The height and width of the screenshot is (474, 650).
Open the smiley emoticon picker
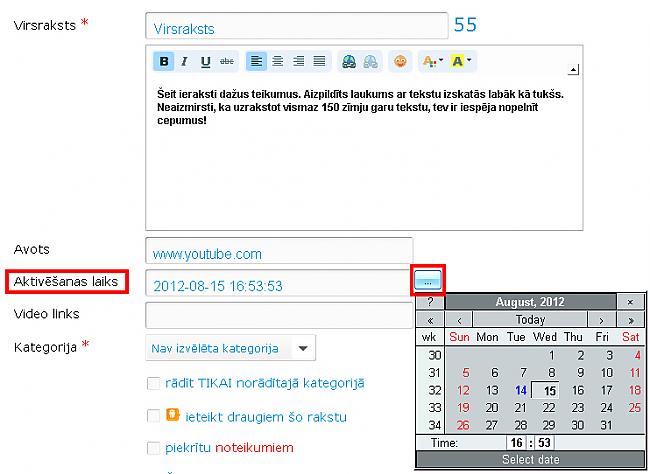400,61
